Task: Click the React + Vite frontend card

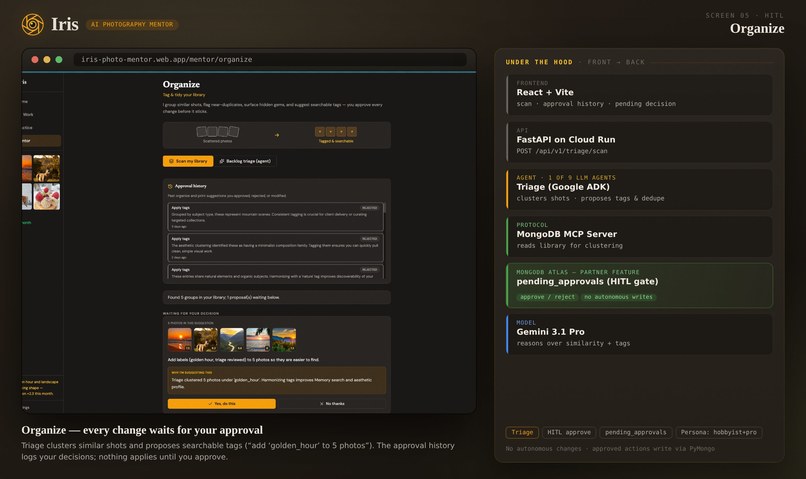Action: (639, 95)
